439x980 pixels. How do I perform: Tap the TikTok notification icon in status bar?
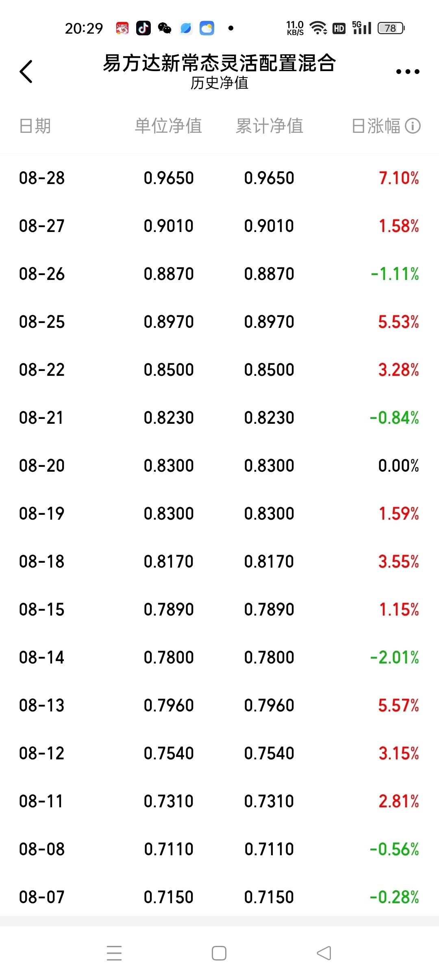click(x=143, y=28)
